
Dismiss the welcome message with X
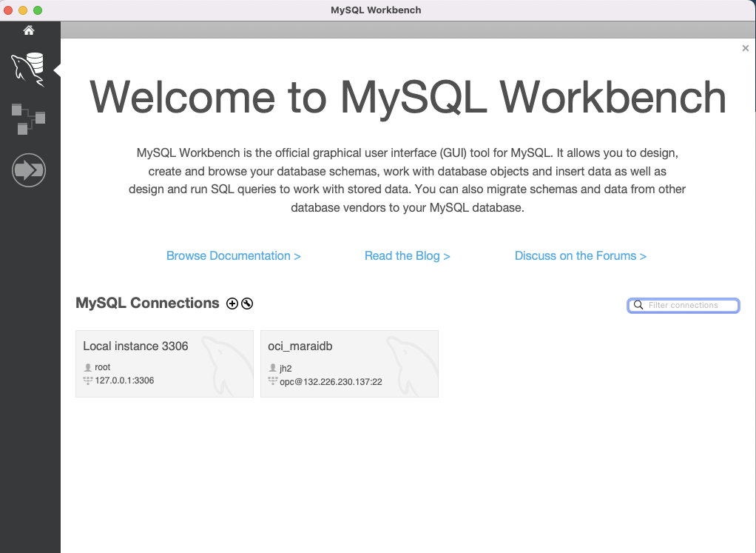click(x=746, y=48)
